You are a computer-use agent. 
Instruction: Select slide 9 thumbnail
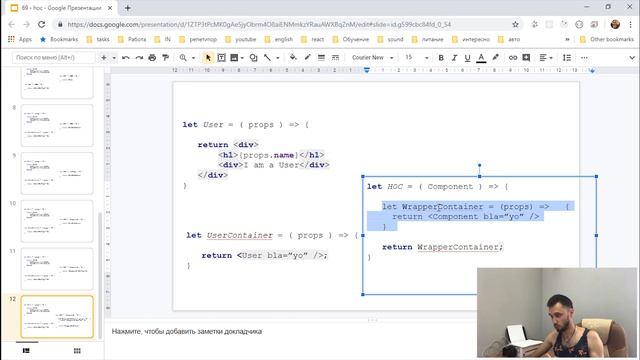57,173
